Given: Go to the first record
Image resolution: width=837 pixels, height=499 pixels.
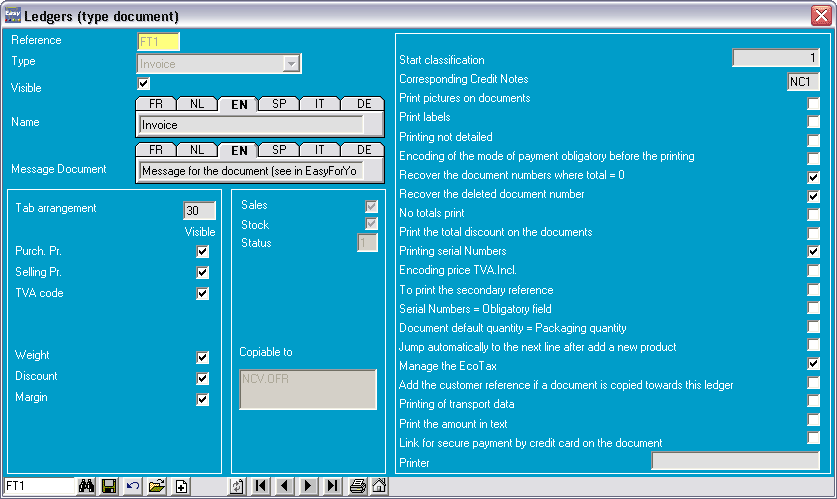Looking at the screenshot, I should click(x=260, y=487).
